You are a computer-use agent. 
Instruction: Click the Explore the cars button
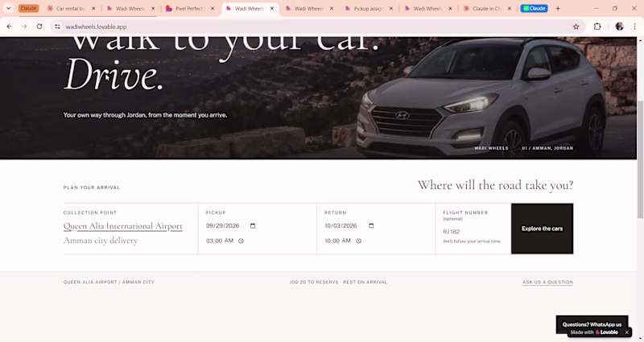click(542, 229)
